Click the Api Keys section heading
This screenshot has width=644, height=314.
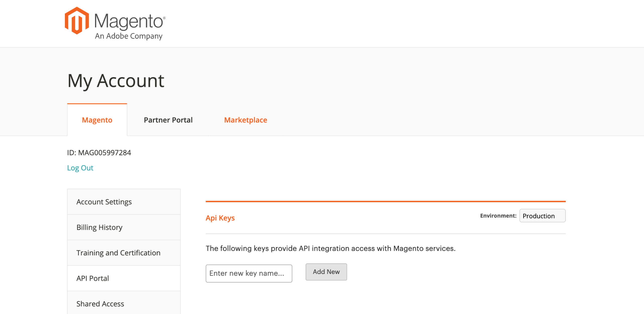tap(220, 218)
